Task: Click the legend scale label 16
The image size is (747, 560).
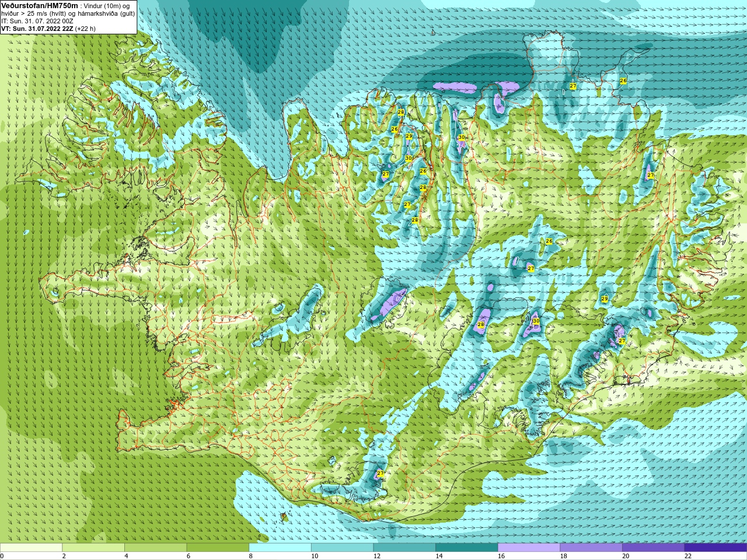Action: click(501, 556)
